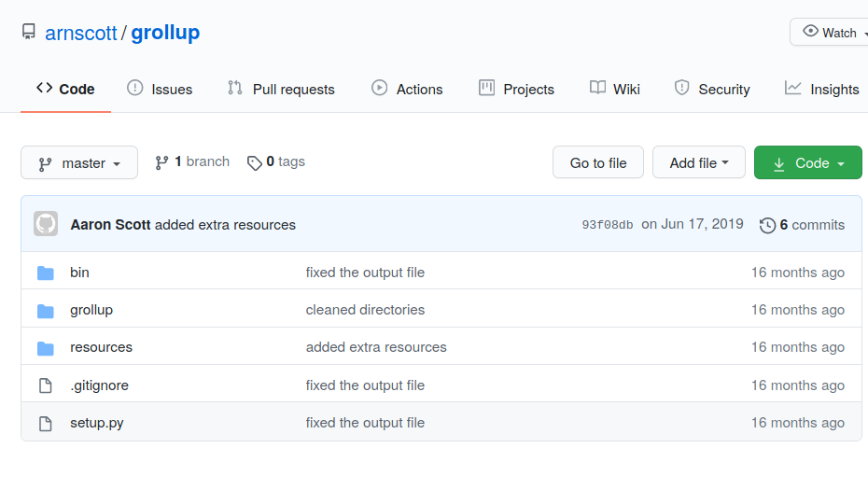Click the Actions play icon

tap(379, 88)
